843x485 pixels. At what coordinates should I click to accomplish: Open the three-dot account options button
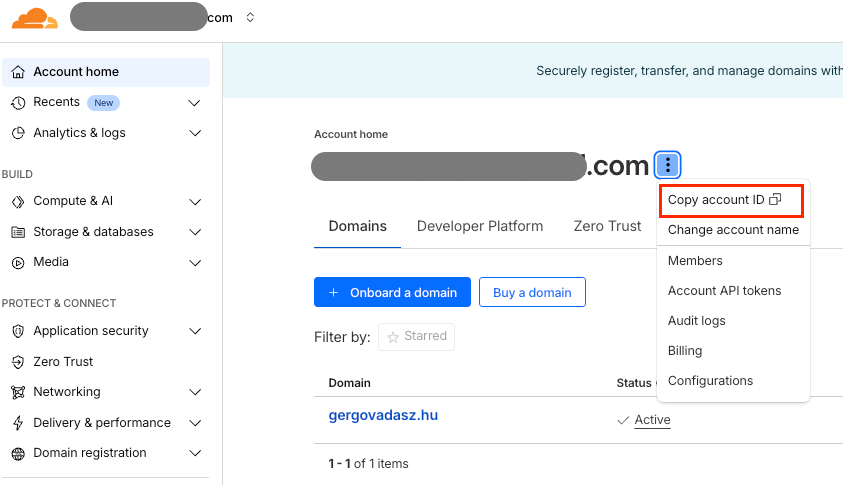pyautogui.click(x=668, y=165)
